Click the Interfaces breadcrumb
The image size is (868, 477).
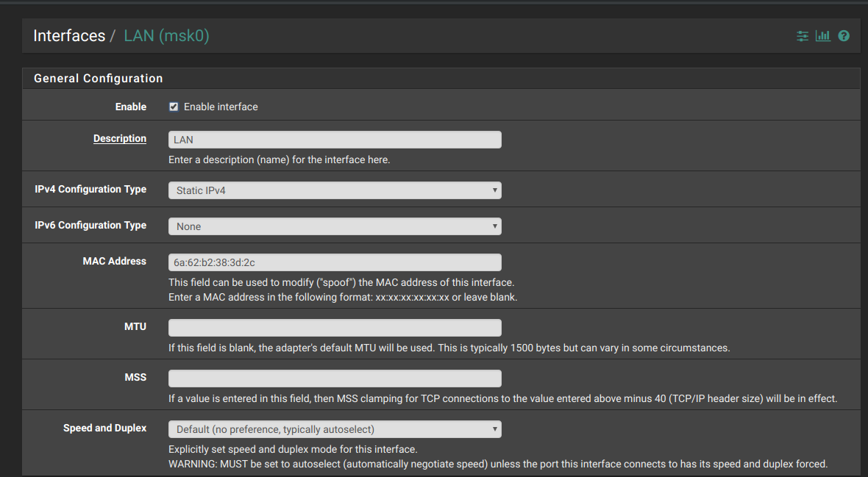[69, 36]
